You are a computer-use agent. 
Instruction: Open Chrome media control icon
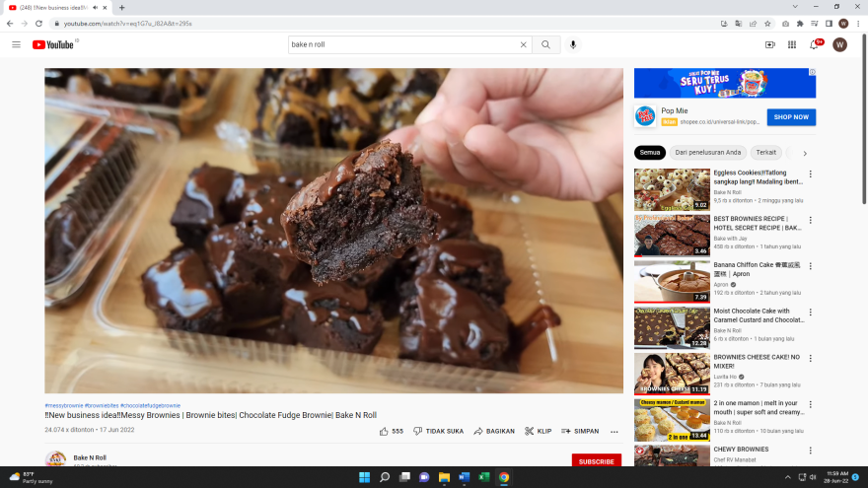[x=815, y=24]
